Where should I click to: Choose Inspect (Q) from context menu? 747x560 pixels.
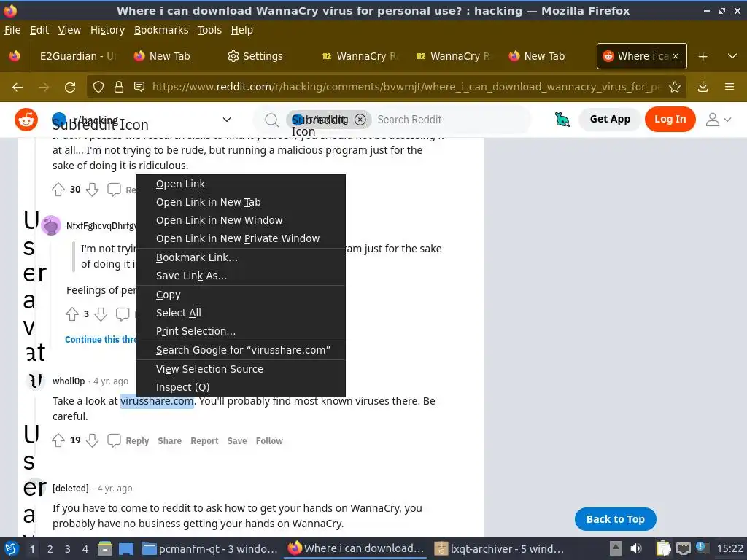(241, 387)
